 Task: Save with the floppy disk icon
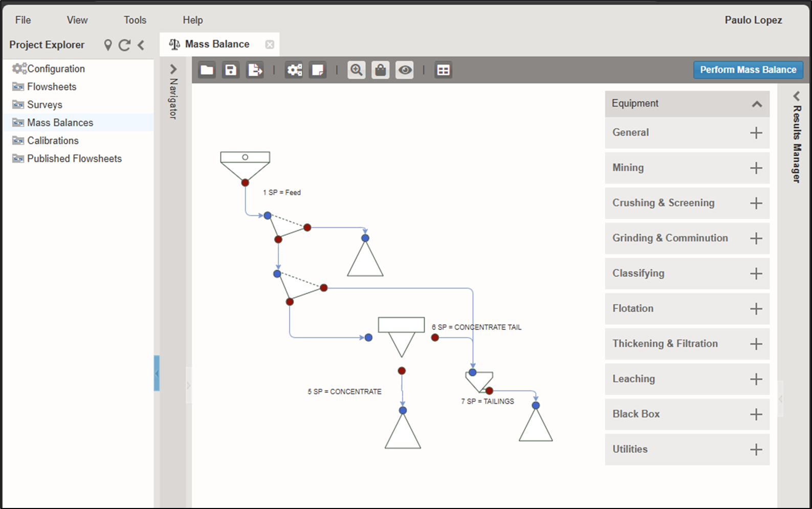[231, 70]
